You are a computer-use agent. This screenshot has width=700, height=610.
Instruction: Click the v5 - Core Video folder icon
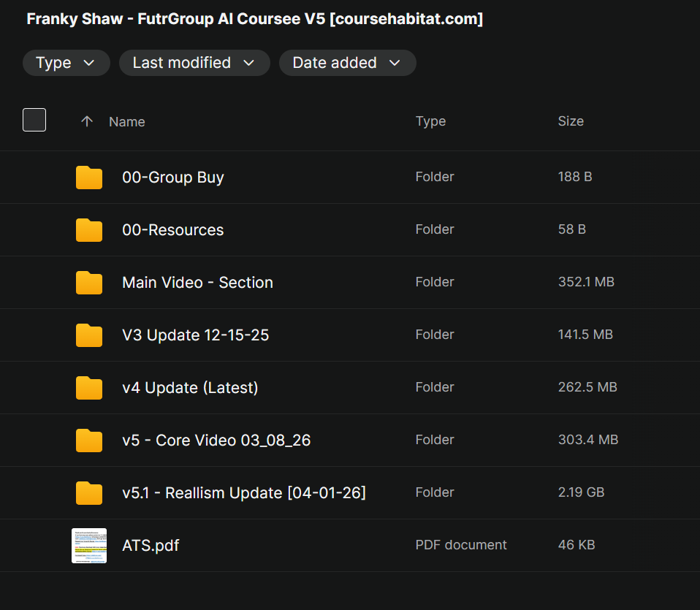(89, 441)
